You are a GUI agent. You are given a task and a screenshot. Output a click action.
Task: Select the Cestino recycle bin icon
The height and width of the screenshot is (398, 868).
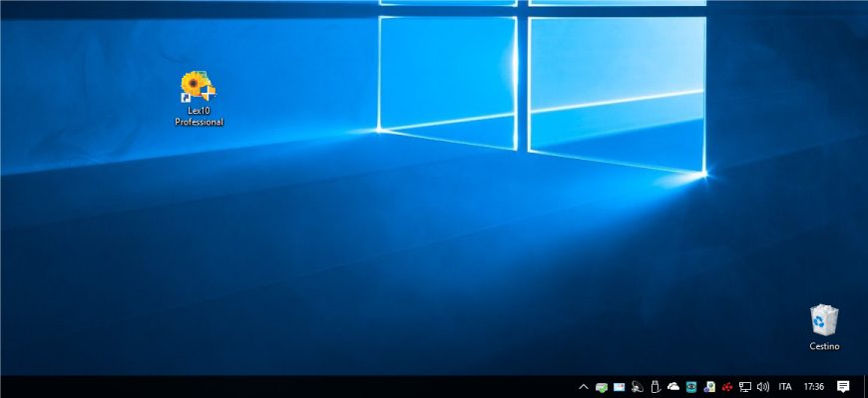pos(824,327)
